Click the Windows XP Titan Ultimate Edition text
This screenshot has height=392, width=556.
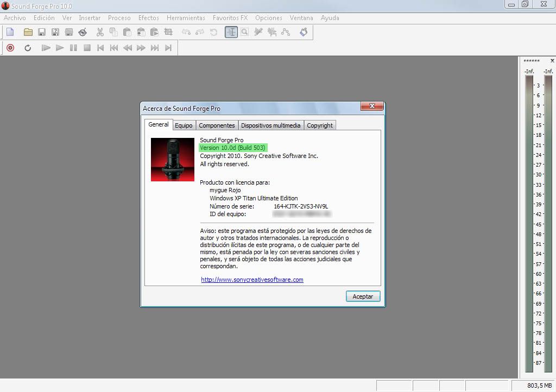tap(254, 198)
